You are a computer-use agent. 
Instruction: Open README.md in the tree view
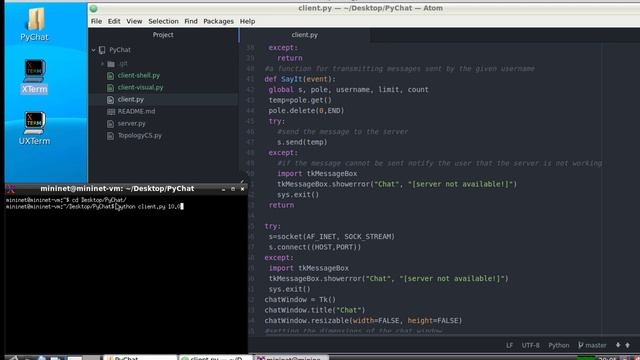pos(136,111)
